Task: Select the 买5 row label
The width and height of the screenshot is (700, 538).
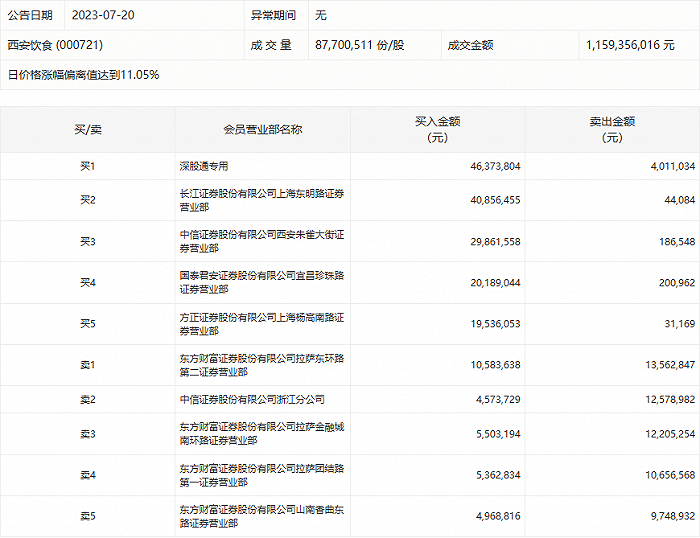Action: pos(88,324)
